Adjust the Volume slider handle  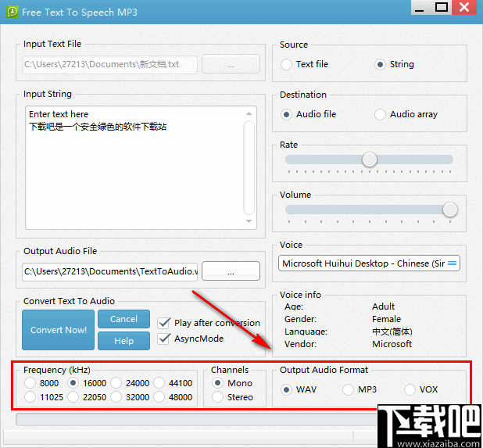(x=449, y=210)
